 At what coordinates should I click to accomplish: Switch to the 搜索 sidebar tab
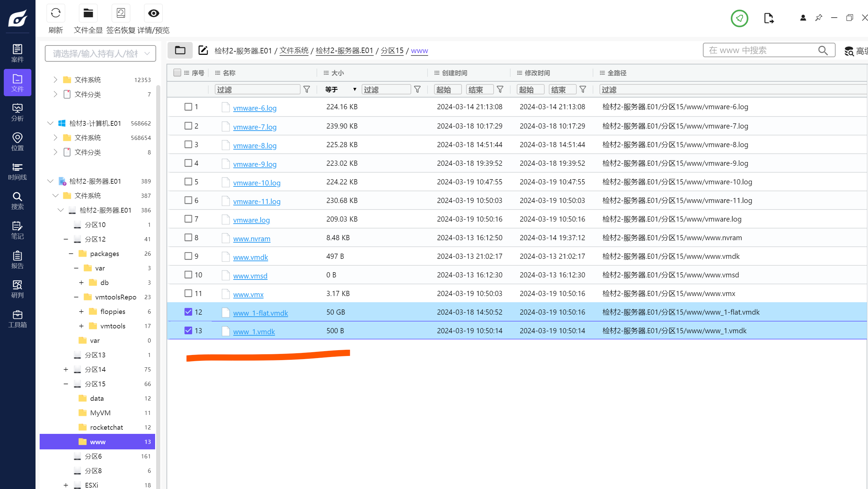point(17,201)
